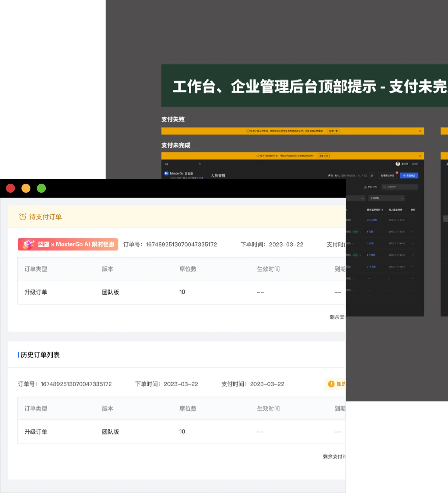Click 团队版 in the pending order table
Image resolution: width=448 pixels, height=493 pixels.
coord(110,292)
